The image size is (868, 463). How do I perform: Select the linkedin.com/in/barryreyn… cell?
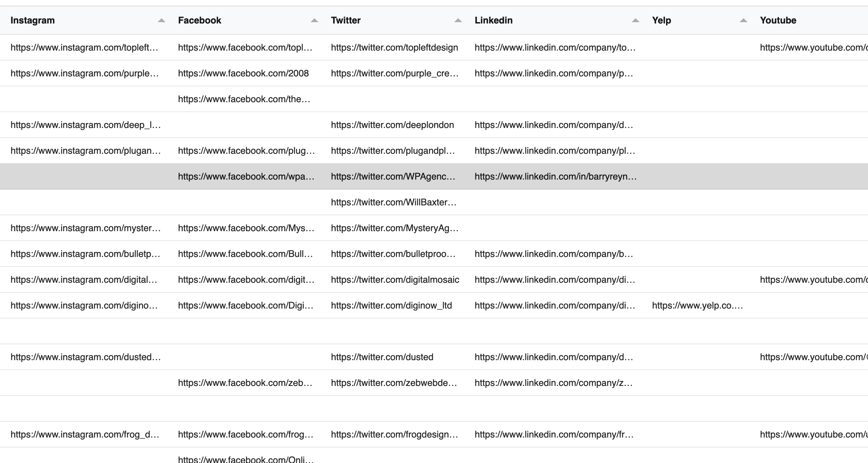tap(555, 177)
